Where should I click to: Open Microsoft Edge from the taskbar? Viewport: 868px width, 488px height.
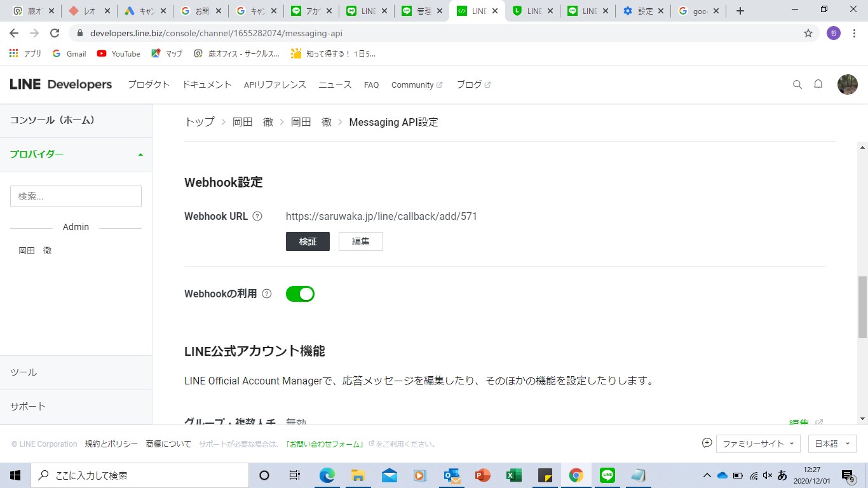click(327, 475)
